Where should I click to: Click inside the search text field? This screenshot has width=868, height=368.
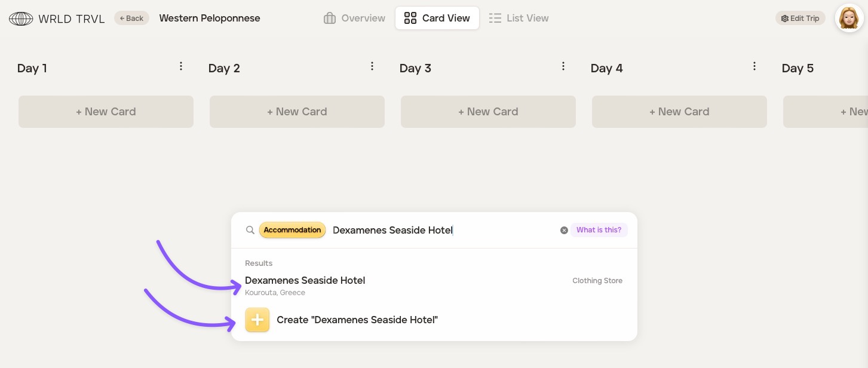coord(442,230)
